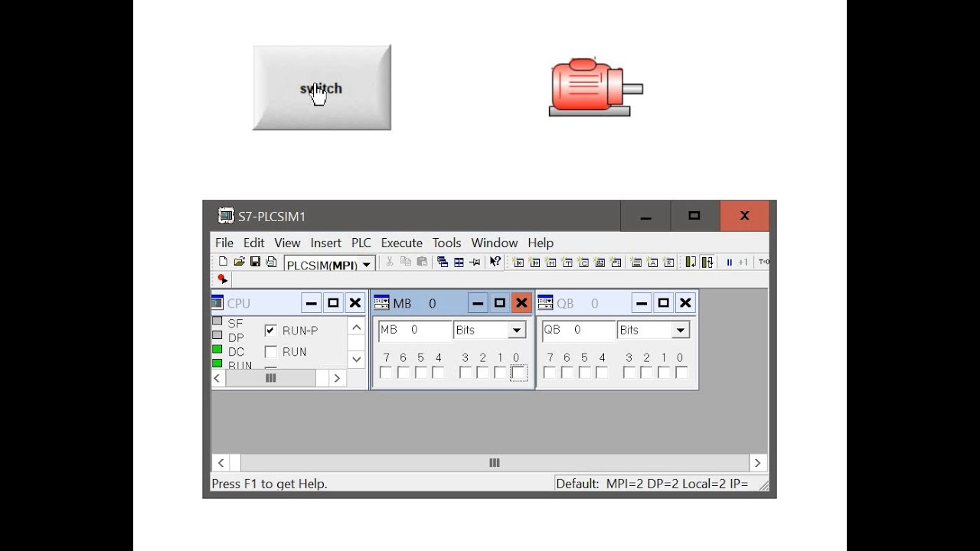
Task: Open the Bits format dropdown in QB window
Action: coord(680,331)
